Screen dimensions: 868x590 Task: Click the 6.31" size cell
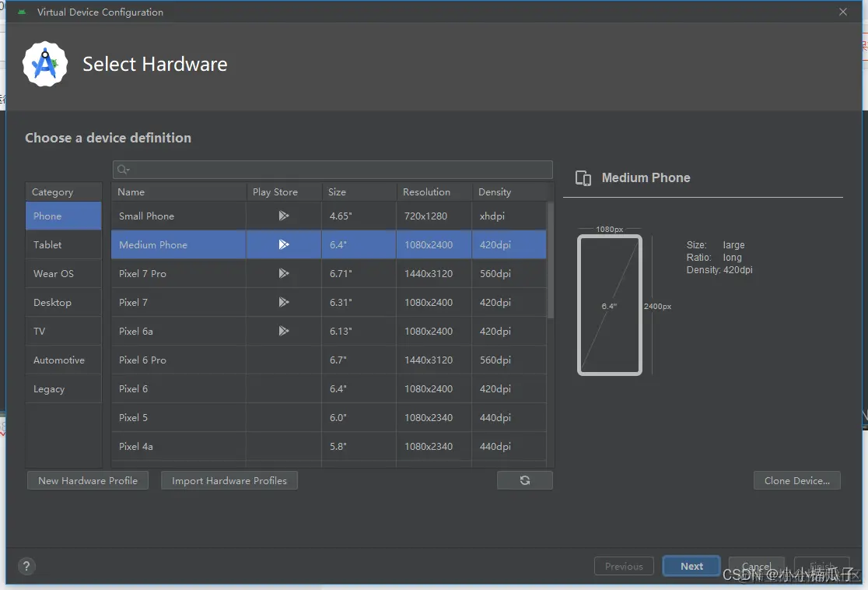point(359,303)
